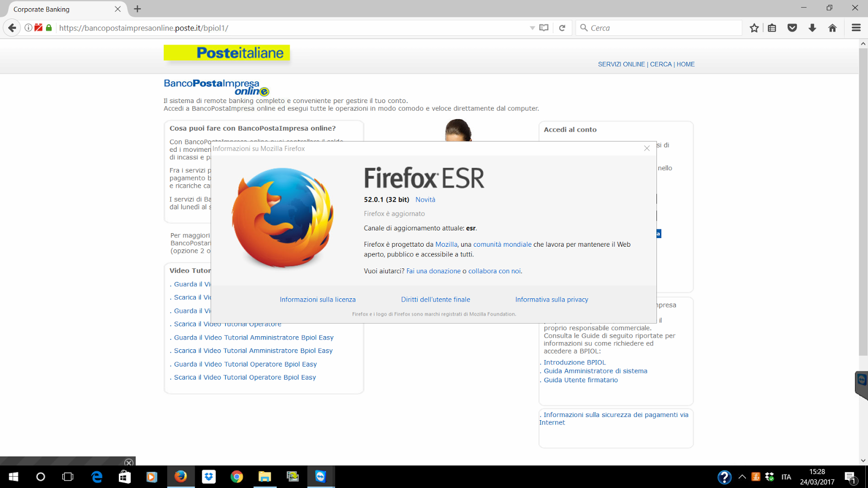868x488 pixels.
Task: Open Informazioni sulla licenza
Action: pyautogui.click(x=318, y=299)
